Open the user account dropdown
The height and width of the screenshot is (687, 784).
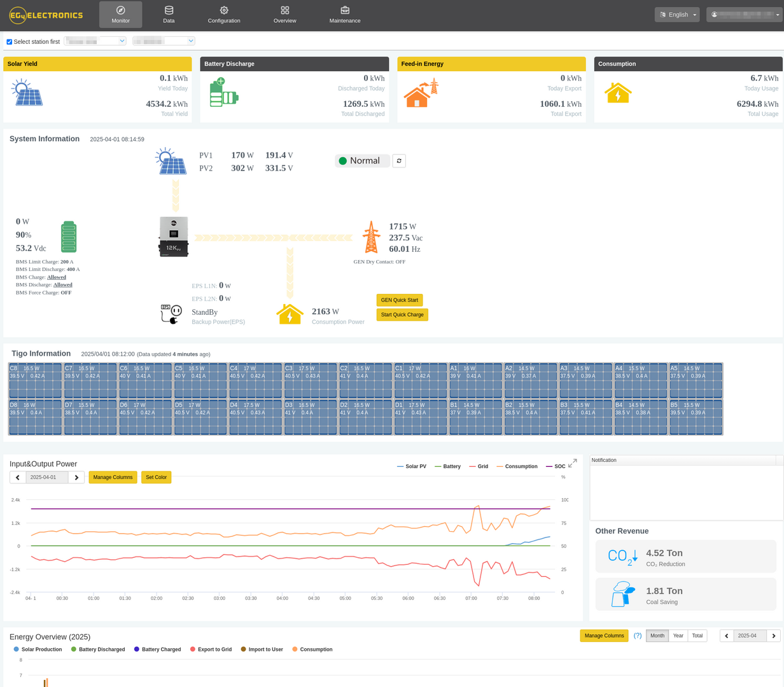pos(744,15)
